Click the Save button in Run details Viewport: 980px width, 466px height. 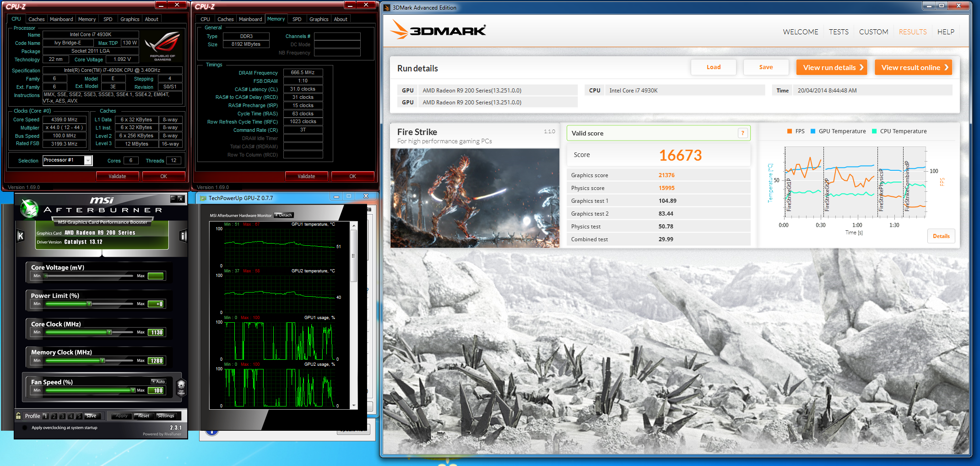(x=766, y=67)
